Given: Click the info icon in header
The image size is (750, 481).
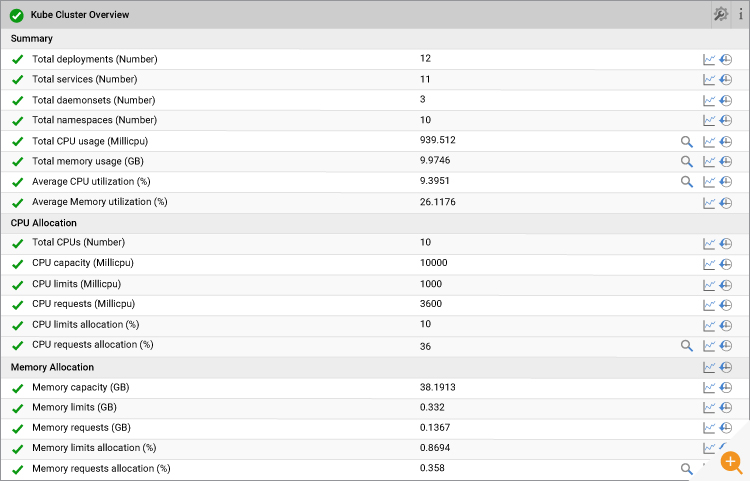Looking at the screenshot, I should tap(740, 14).
